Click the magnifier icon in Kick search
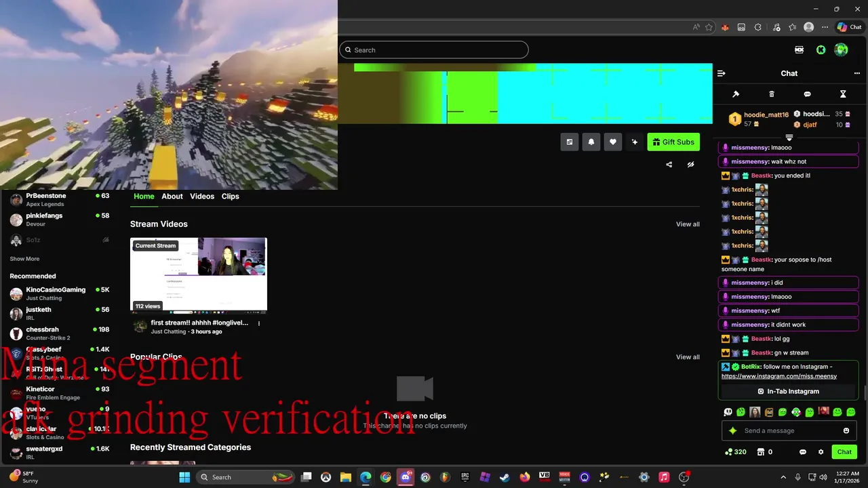 click(348, 49)
